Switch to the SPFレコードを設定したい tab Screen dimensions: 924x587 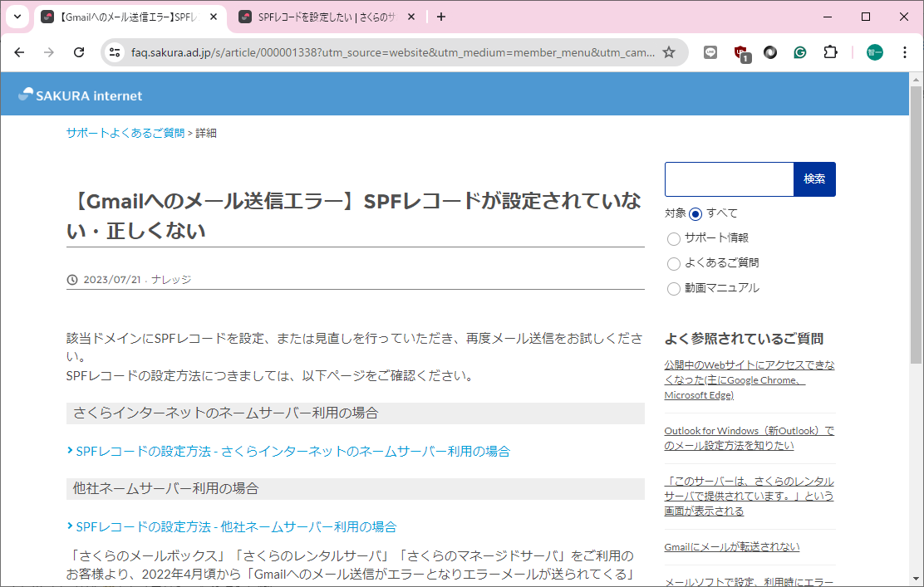point(324,17)
